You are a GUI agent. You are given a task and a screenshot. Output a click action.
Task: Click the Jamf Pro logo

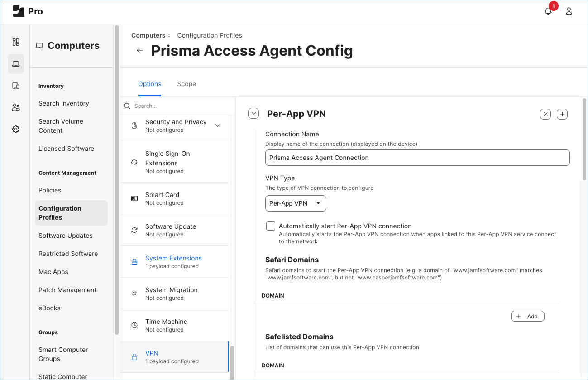pyautogui.click(x=18, y=11)
